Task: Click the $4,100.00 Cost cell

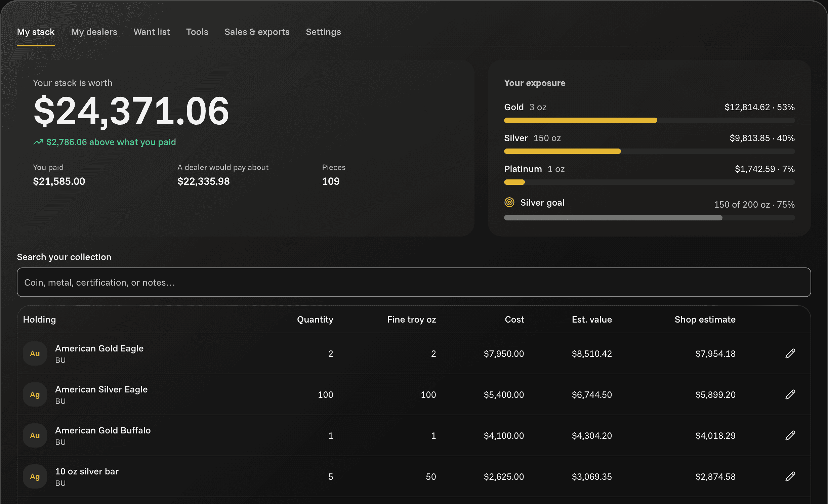Action: pos(504,435)
